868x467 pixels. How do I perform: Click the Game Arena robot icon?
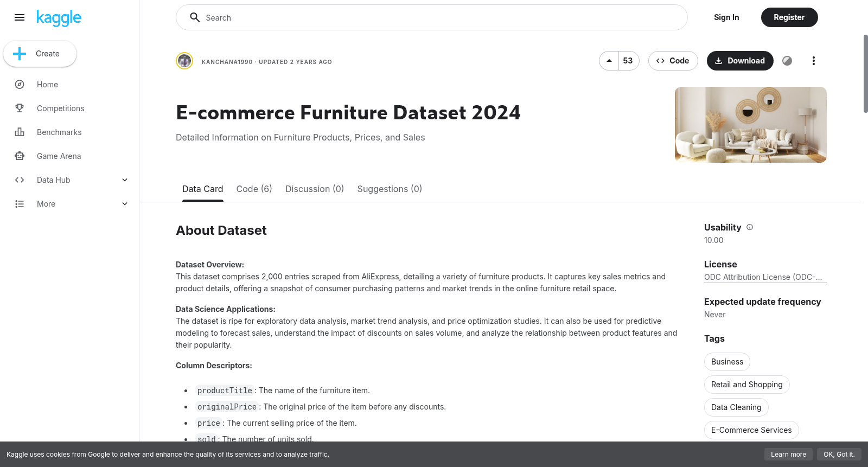20,156
